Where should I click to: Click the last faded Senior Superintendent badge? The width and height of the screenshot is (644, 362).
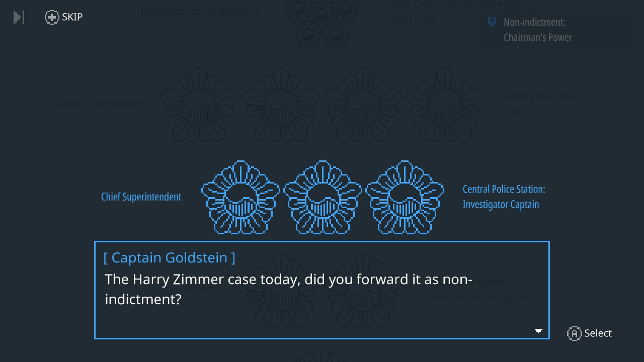click(x=445, y=105)
